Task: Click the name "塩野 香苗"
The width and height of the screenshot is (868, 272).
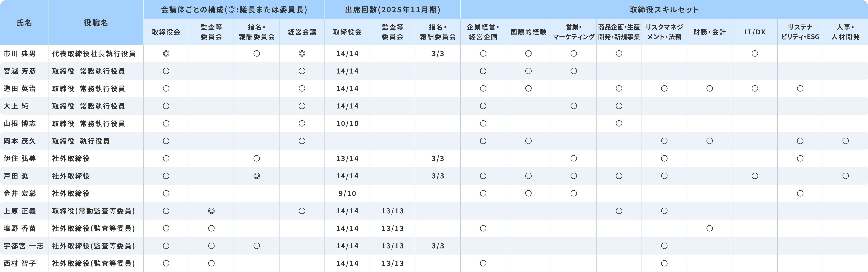Action: [20, 228]
